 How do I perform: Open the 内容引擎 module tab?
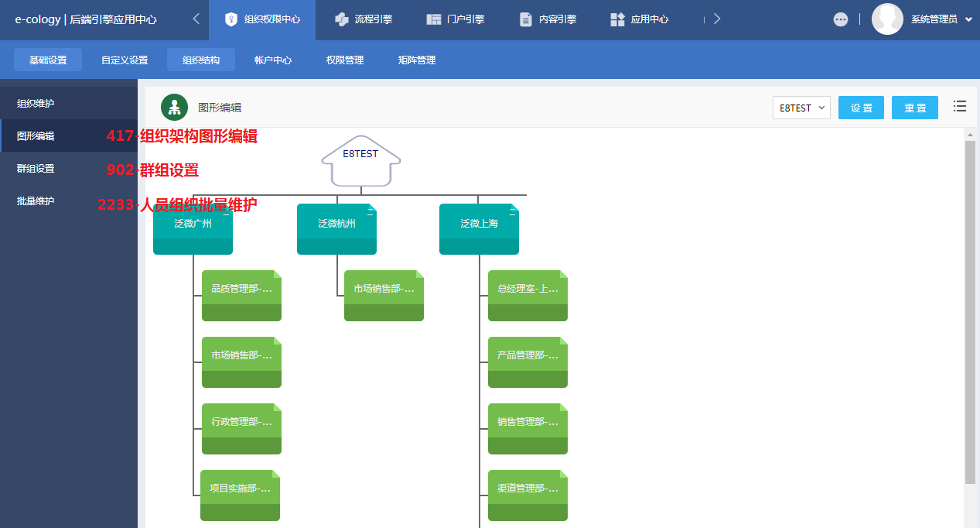pos(548,19)
